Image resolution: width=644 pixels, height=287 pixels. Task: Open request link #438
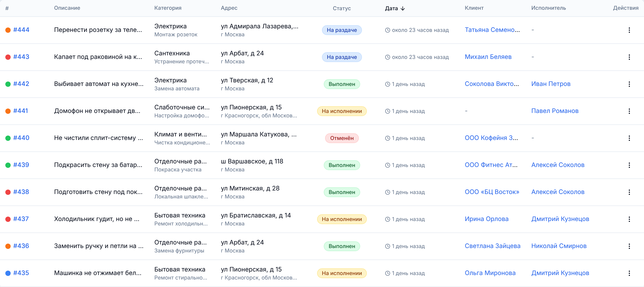[x=21, y=192]
